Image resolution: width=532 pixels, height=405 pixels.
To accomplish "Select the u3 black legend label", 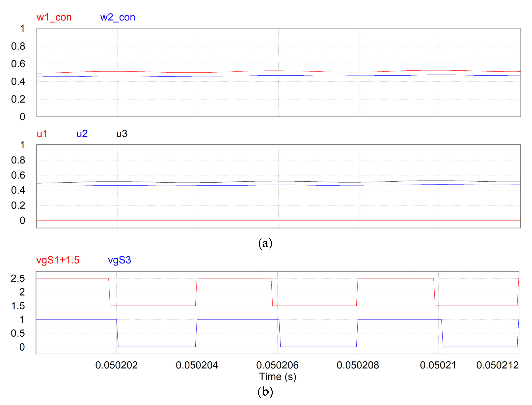I will (121, 134).
